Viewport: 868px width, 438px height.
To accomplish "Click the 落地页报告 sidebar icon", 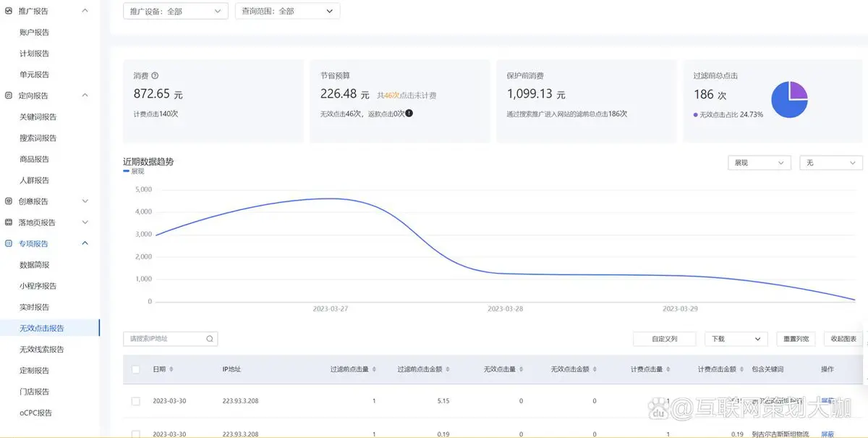I will [9, 222].
